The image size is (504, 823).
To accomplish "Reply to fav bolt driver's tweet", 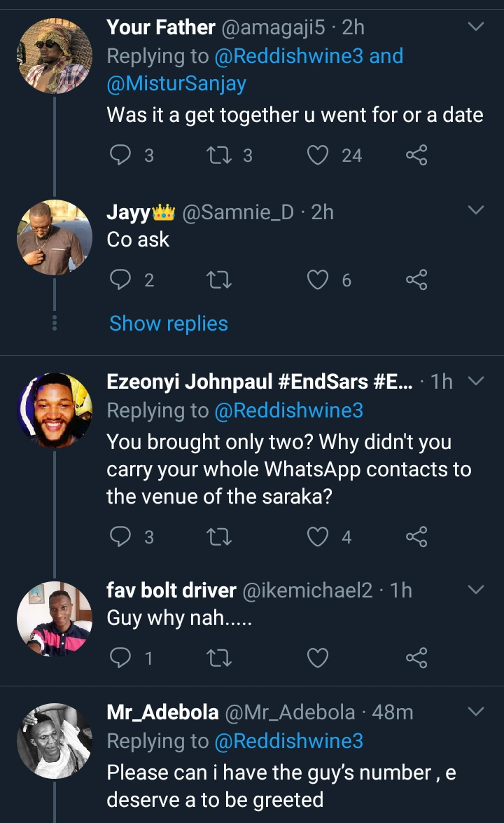I will click(x=121, y=658).
